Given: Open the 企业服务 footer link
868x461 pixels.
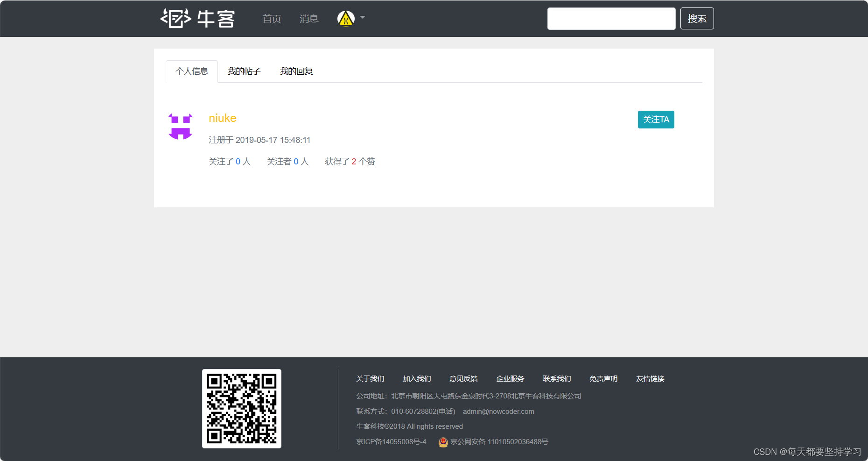Looking at the screenshot, I should pos(510,379).
